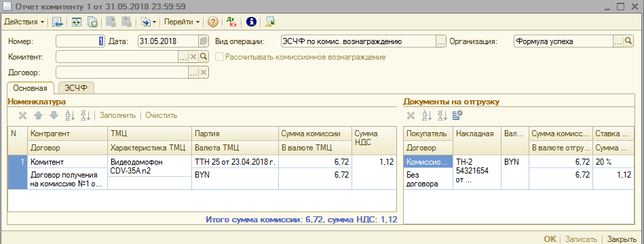
Task: Click the OK button
Action: pos(550,239)
